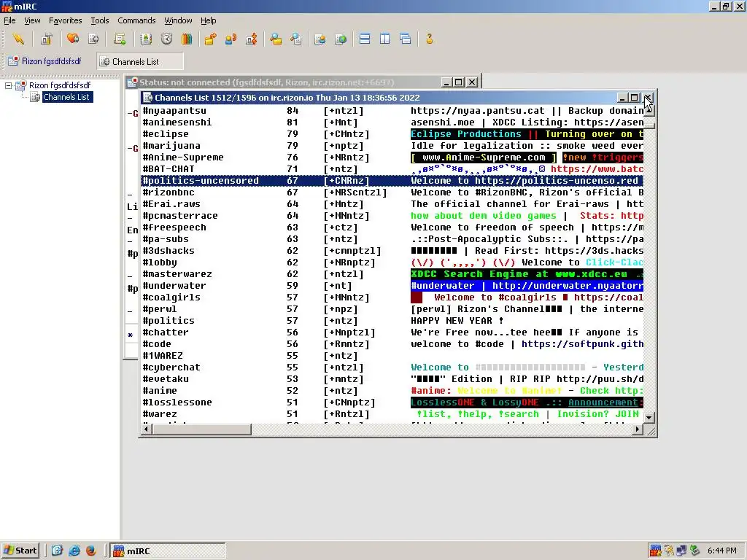
Task: Start DCC Chat person-phone icon
Action: coord(231,39)
